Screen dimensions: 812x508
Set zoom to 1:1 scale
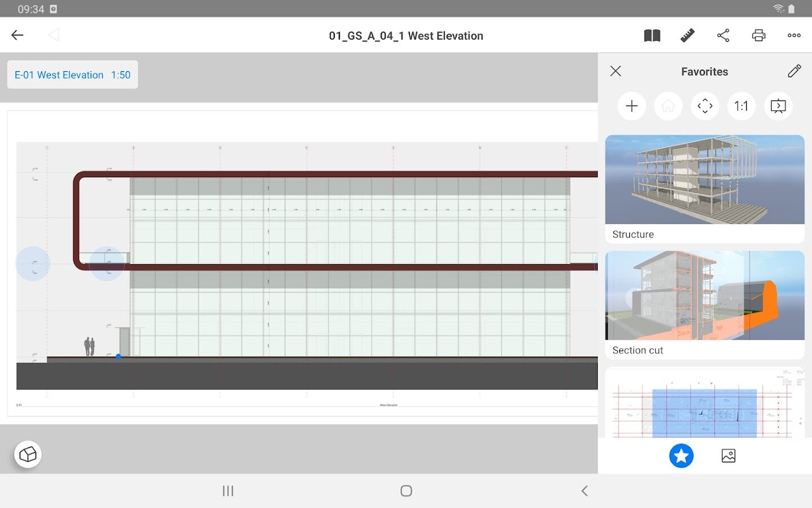click(x=741, y=106)
